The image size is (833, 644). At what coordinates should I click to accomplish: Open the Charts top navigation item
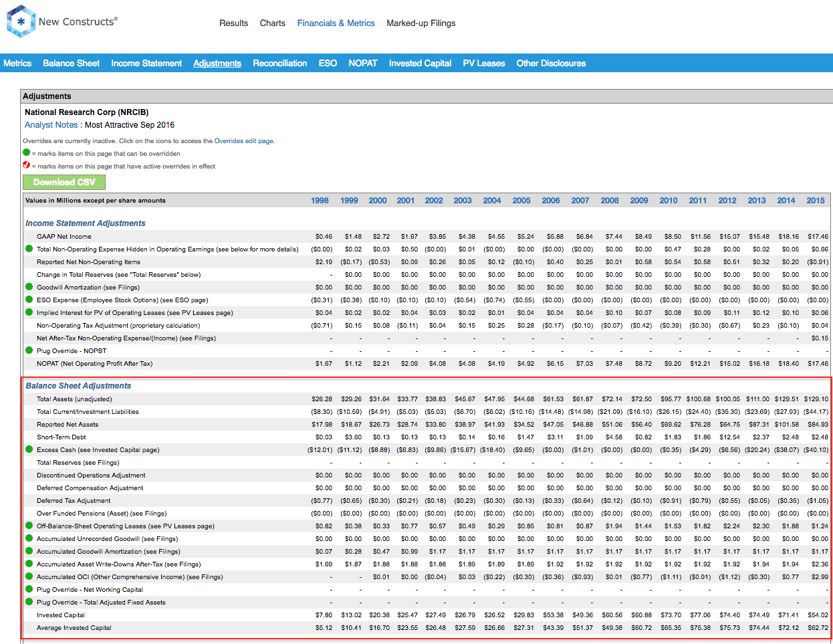pos(273,23)
